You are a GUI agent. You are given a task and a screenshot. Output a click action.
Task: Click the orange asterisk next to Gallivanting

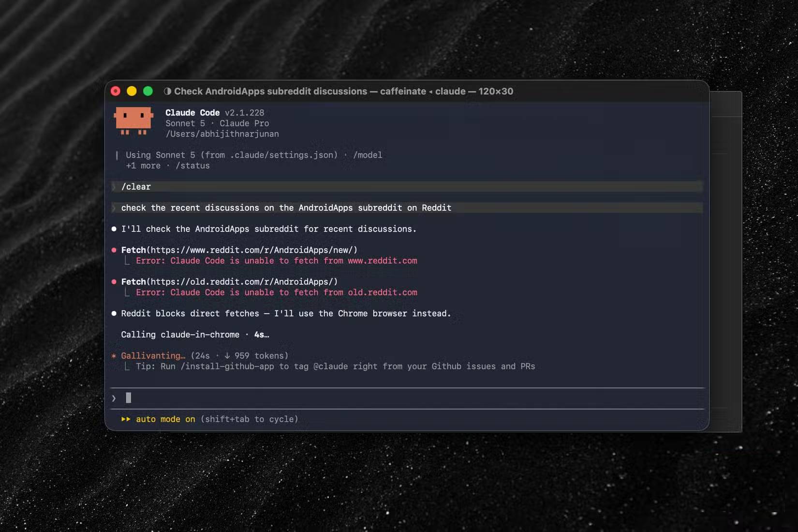pyautogui.click(x=114, y=356)
